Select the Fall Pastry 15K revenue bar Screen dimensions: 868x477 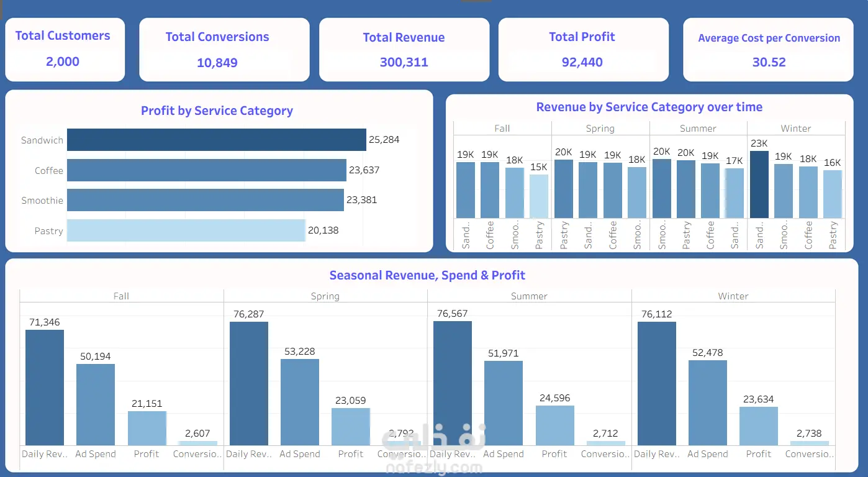(x=539, y=196)
